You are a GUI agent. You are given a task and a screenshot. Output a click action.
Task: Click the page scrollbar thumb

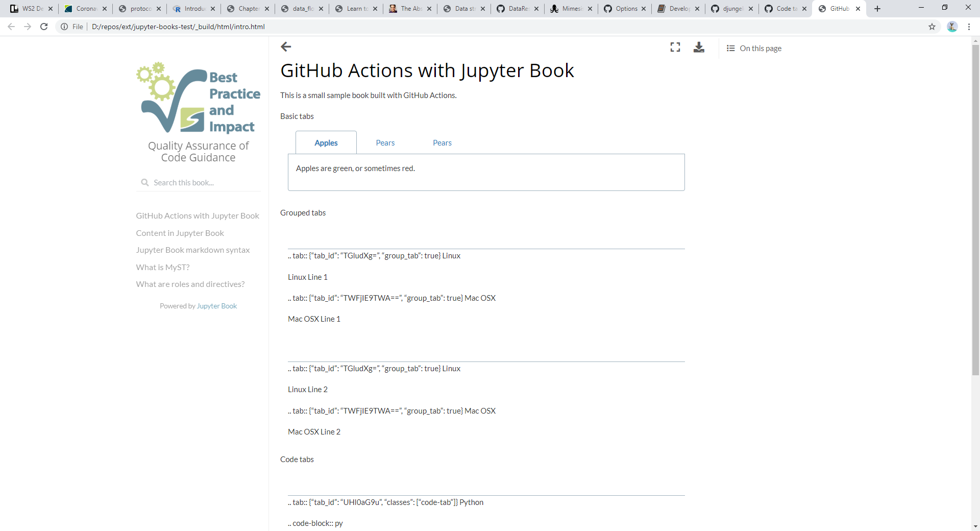[975, 210]
